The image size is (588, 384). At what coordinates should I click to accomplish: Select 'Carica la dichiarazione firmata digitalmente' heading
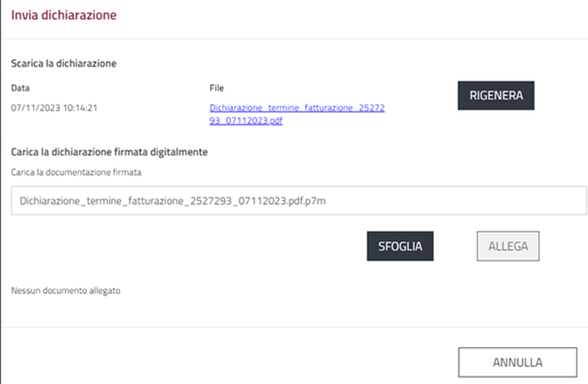(109, 151)
